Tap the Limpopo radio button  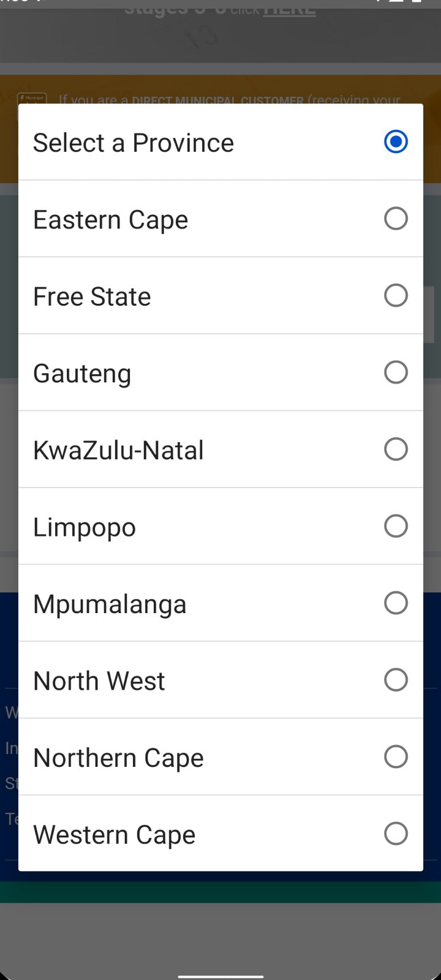(396, 526)
